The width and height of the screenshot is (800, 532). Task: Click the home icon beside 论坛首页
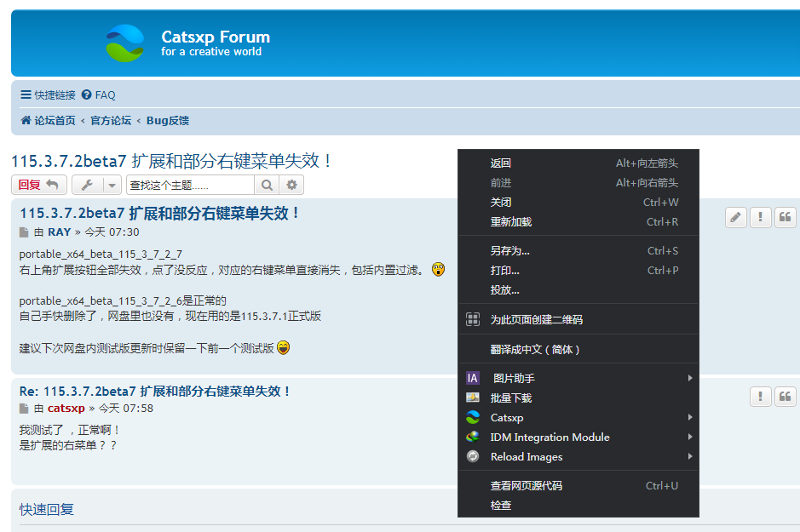pyautogui.click(x=26, y=120)
